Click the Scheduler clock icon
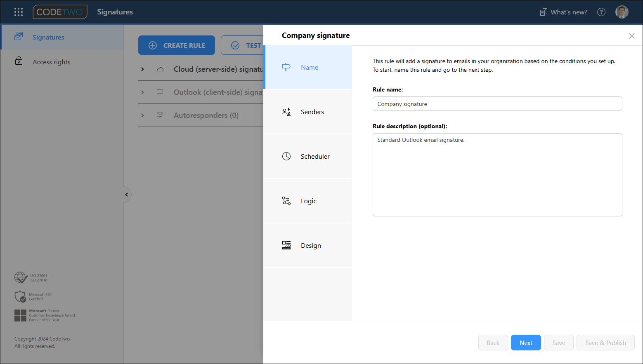643x364 pixels. pos(286,156)
